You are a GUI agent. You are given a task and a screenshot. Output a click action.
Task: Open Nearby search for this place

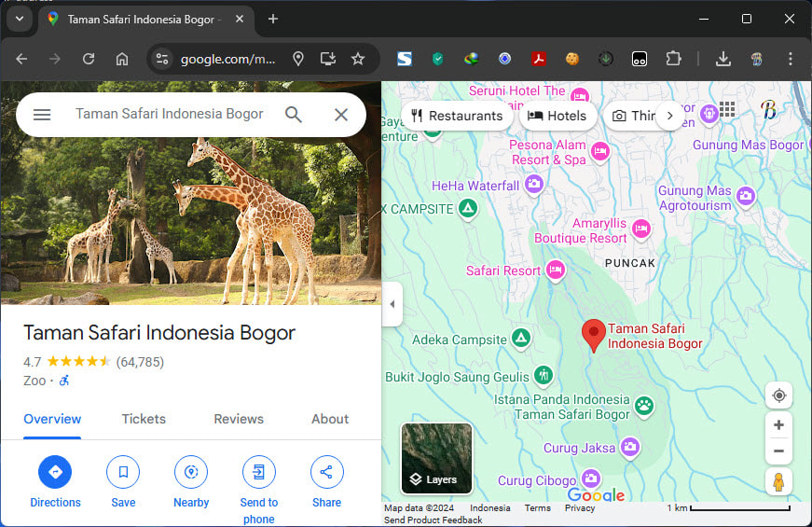pos(191,472)
